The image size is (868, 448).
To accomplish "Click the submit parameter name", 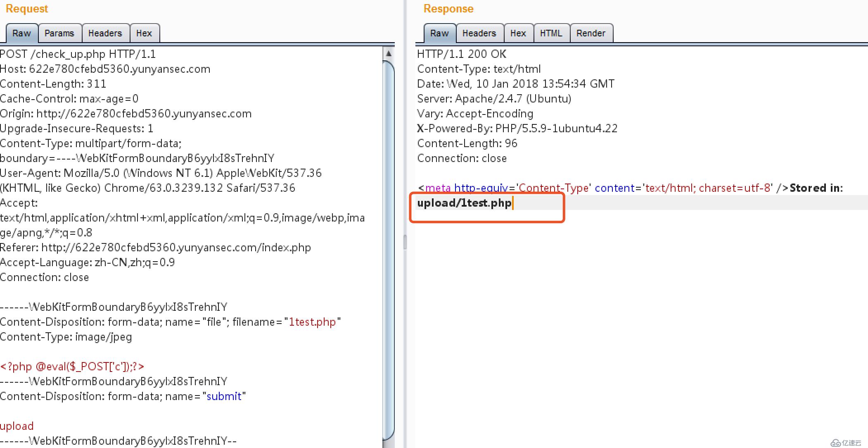I will [224, 396].
